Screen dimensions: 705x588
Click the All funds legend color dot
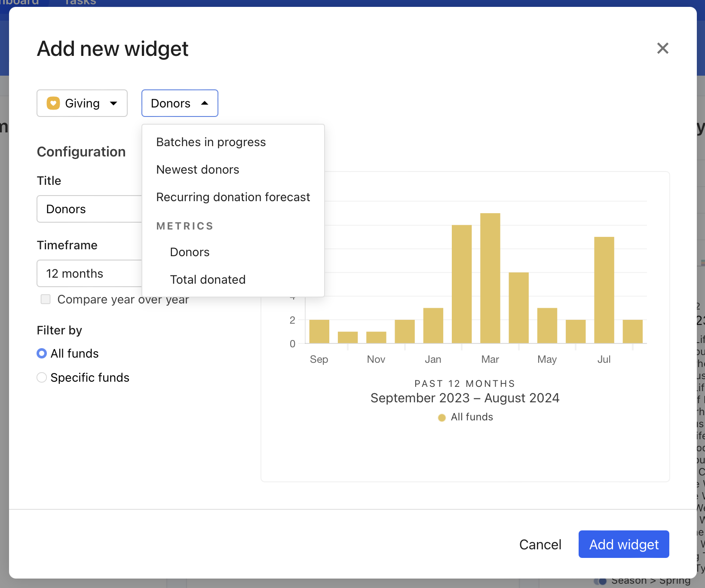[x=441, y=417]
